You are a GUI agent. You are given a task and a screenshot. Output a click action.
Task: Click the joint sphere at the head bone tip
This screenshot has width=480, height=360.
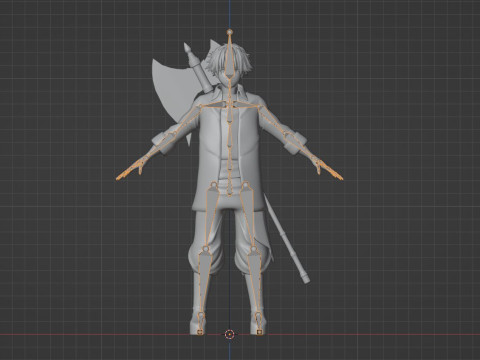tap(229, 32)
